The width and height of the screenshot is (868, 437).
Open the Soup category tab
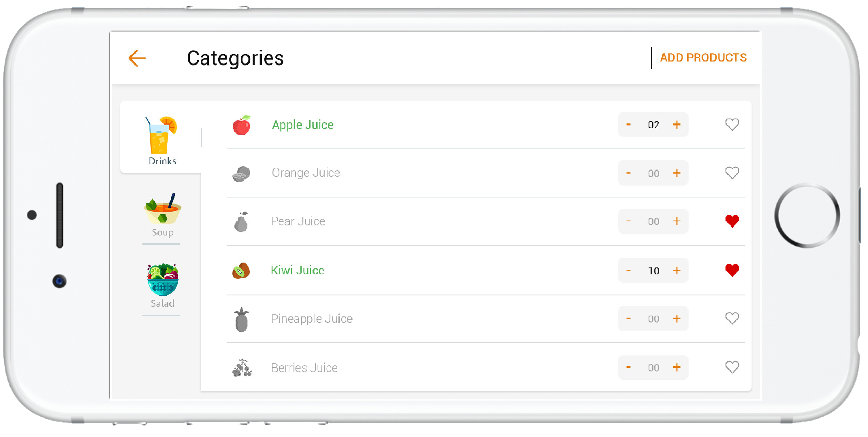coord(162,215)
